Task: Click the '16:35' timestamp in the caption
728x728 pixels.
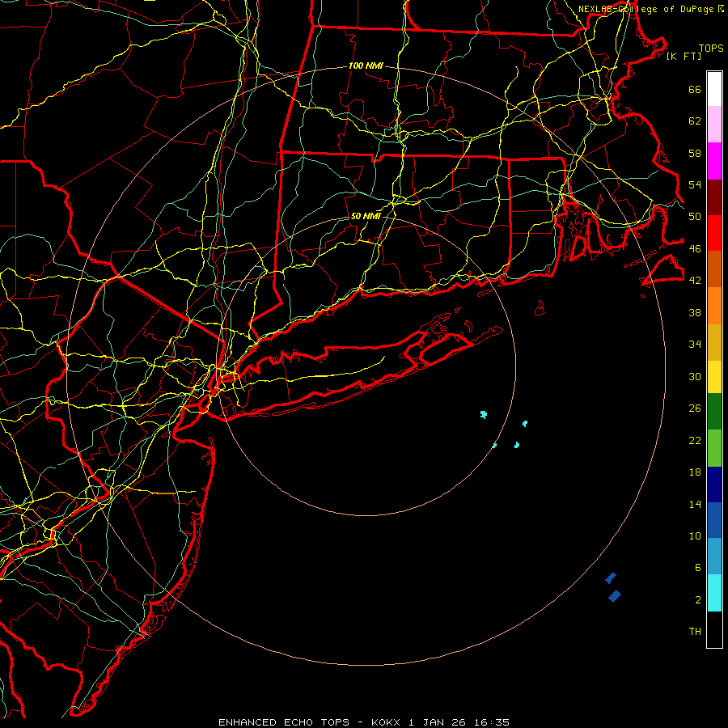Action: click(x=492, y=722)
